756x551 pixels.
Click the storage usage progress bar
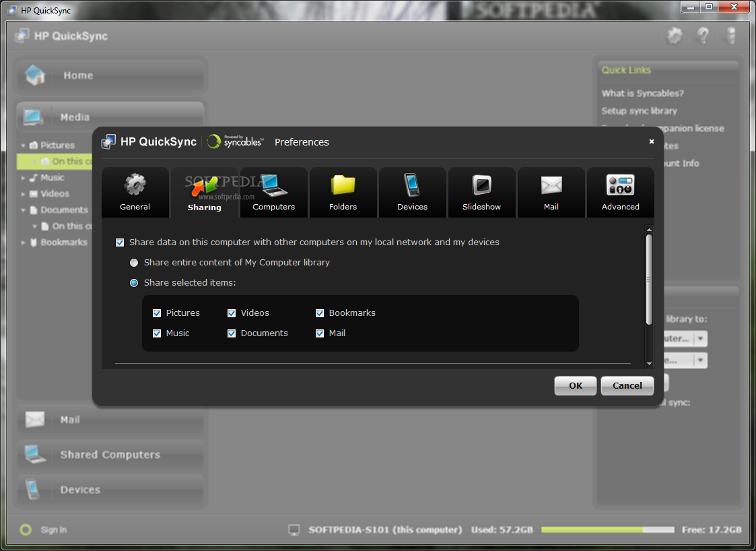click(x=607, y=529)
